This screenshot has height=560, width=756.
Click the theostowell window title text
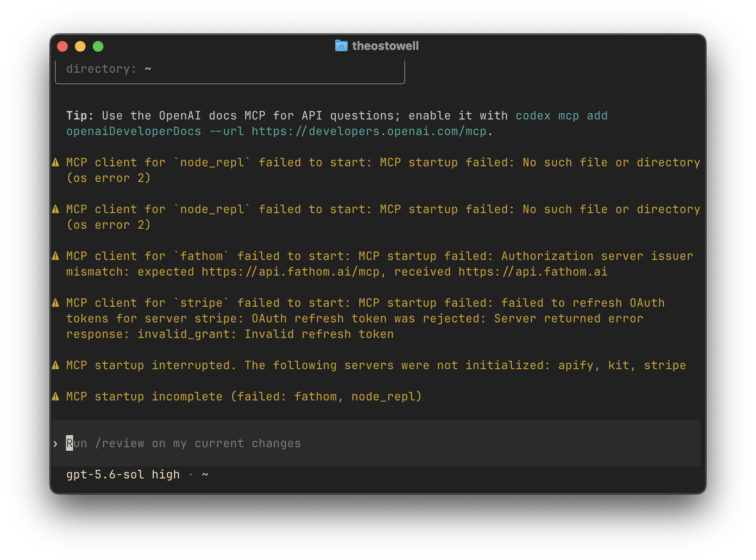(385, 46)
